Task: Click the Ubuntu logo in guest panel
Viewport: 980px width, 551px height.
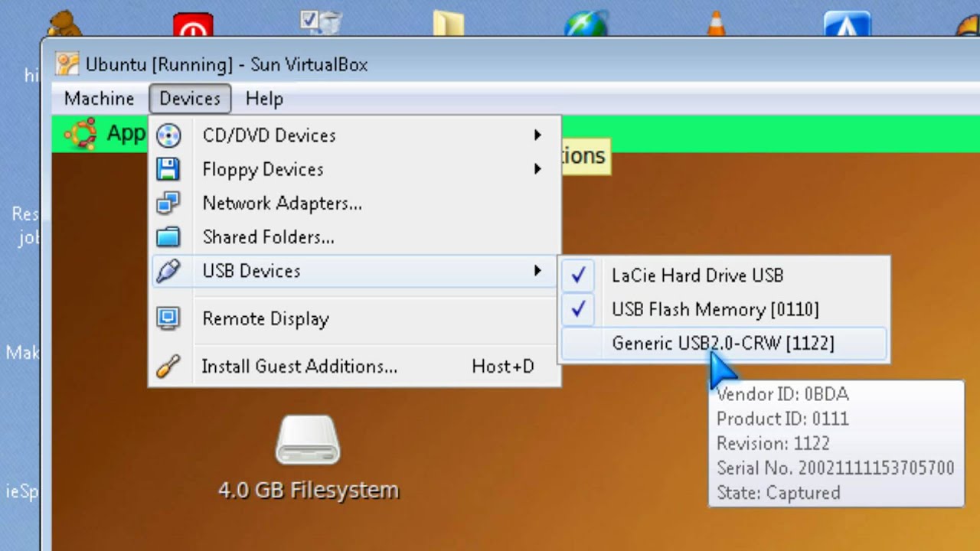Action: [x=80, y=134]
